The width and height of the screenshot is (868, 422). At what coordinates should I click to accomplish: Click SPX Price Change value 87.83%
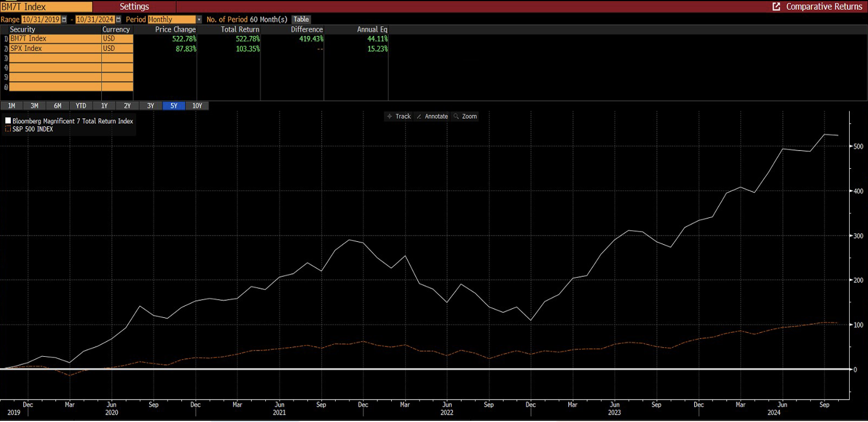click(x=185, y=49)
